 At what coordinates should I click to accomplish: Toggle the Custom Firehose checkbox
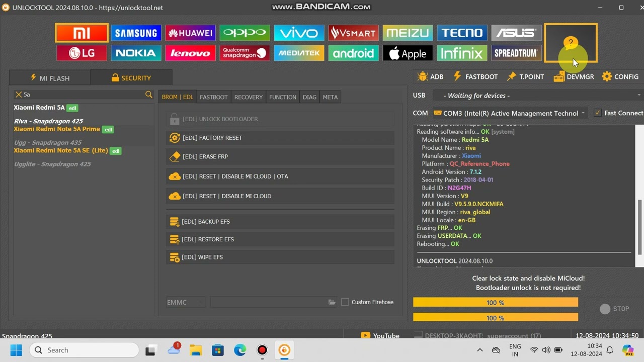[345, 302]
